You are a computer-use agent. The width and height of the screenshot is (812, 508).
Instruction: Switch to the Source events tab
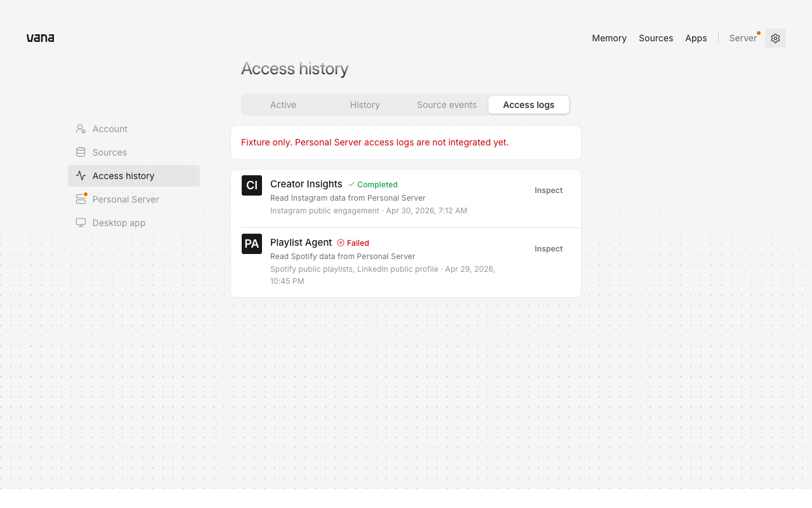[x=447, y=105]
